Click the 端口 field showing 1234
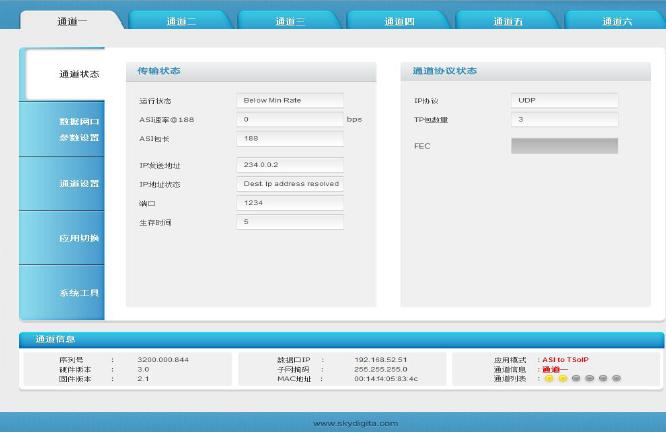This screenshot has height=433, width=666. click(291, 203)
